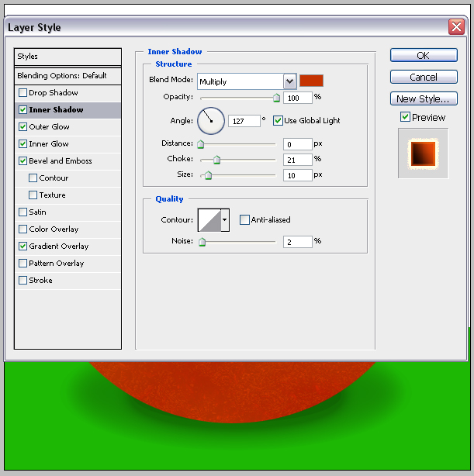
Task: Click the Contour curve thumbnail
Action: [209, 220]
